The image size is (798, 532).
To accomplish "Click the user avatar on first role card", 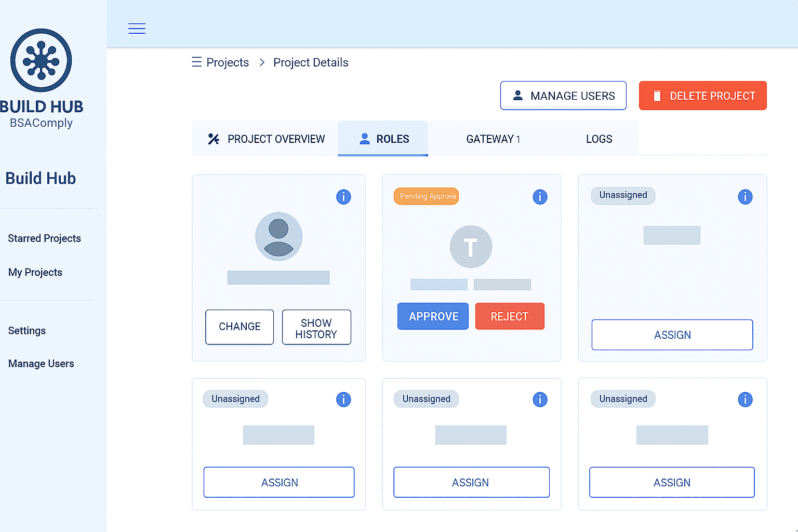I will (x=278, y=236).
